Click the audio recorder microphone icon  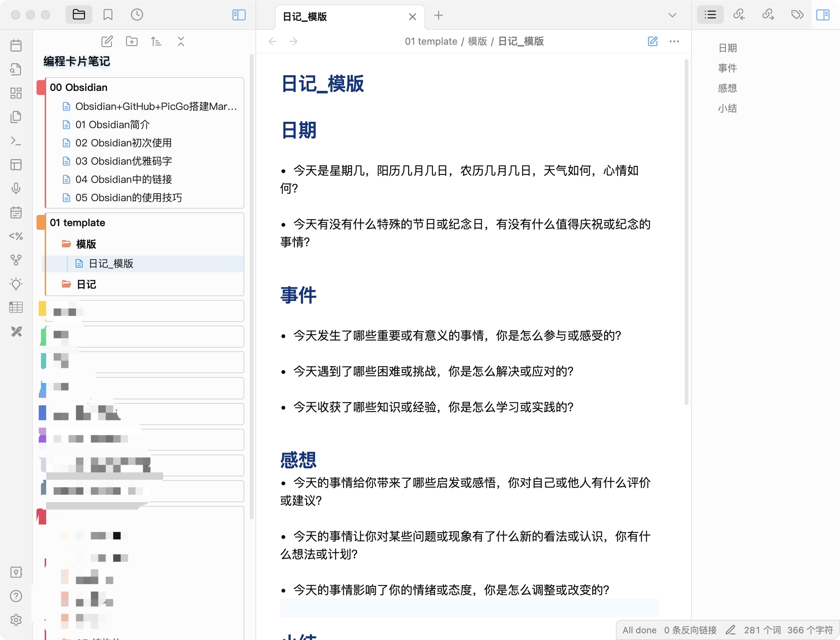16,188
